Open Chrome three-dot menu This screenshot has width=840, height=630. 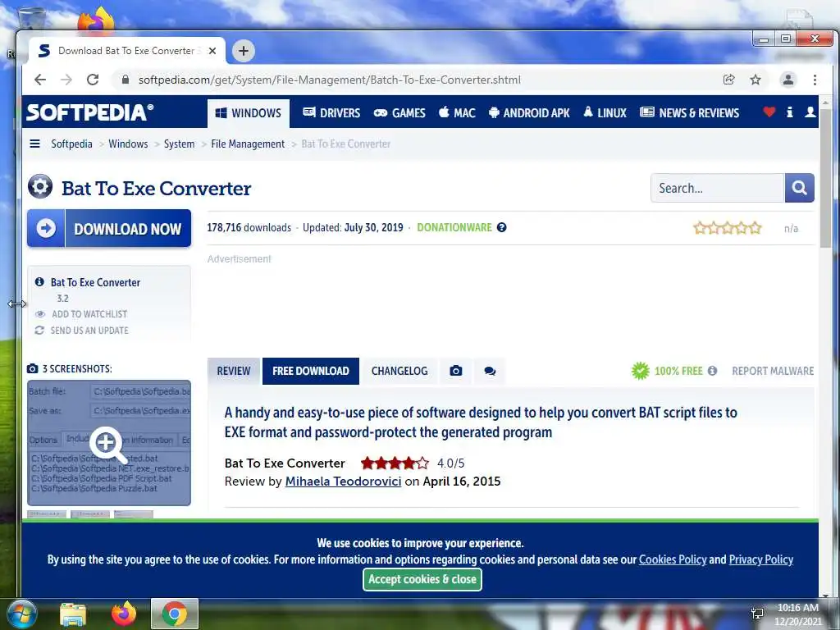[x=815, y=80]
